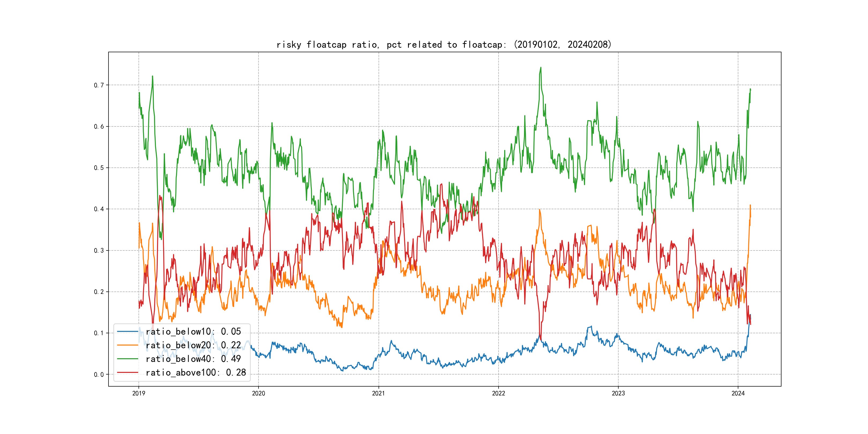Click the chart title text
This screenshot has height=434, width=868.
point(444,44)
